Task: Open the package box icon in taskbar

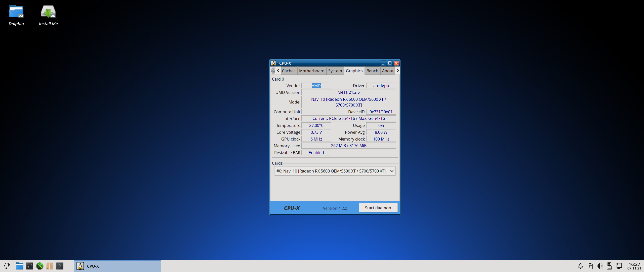Action: [50, 266]
